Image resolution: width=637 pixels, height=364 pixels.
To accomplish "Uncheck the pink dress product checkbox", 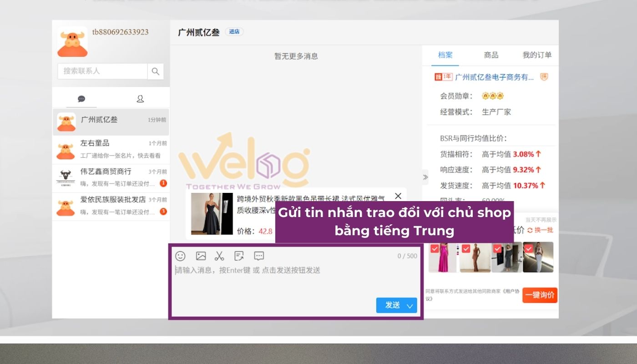I will click(435, 248).
